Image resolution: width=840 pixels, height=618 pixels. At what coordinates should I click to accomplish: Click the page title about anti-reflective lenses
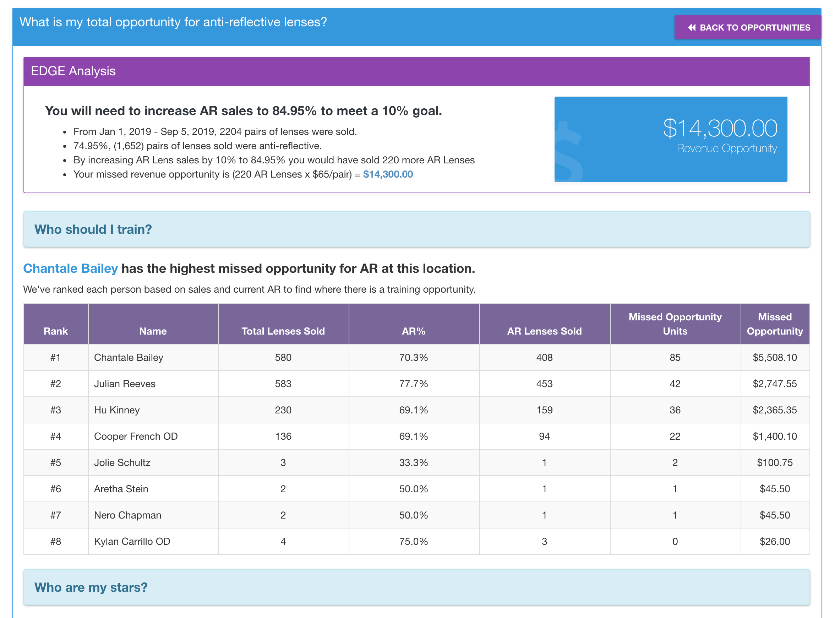point(173,22)
